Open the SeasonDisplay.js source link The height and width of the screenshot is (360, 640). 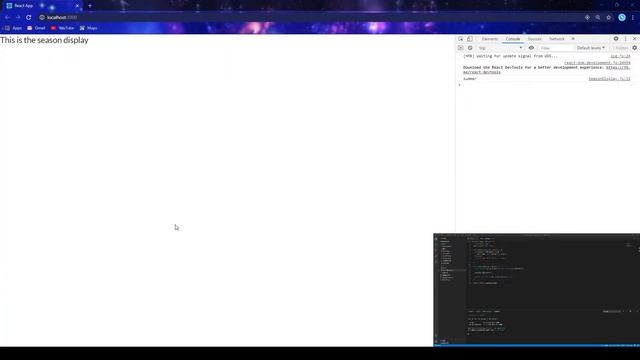(x=609, y=79)
